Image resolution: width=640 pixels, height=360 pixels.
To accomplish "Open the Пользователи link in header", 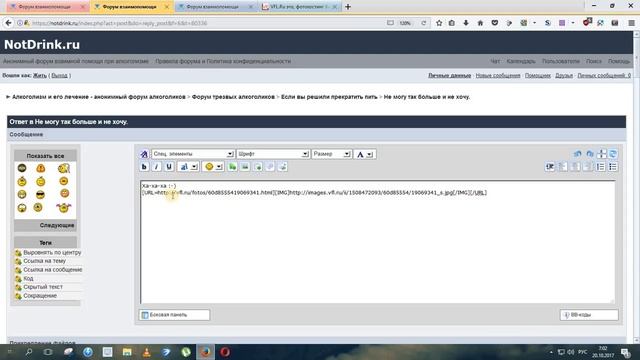I will (561, 61).
